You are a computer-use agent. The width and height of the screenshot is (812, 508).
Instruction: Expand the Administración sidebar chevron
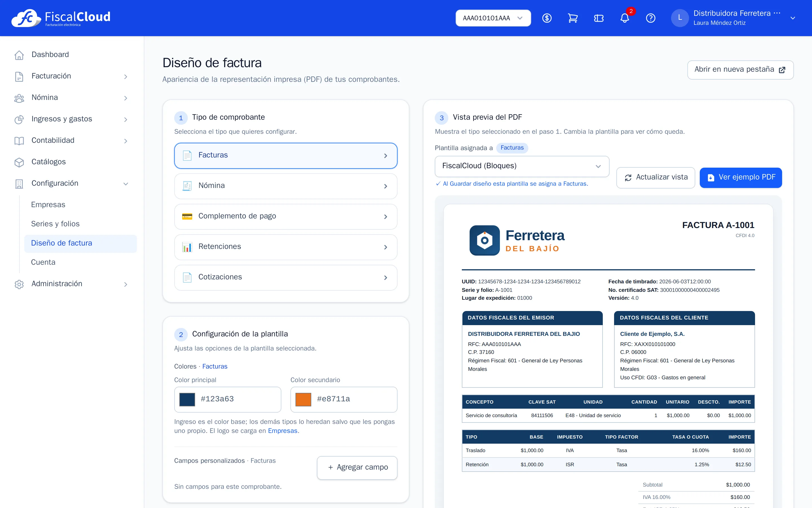[x=125, y=284]
